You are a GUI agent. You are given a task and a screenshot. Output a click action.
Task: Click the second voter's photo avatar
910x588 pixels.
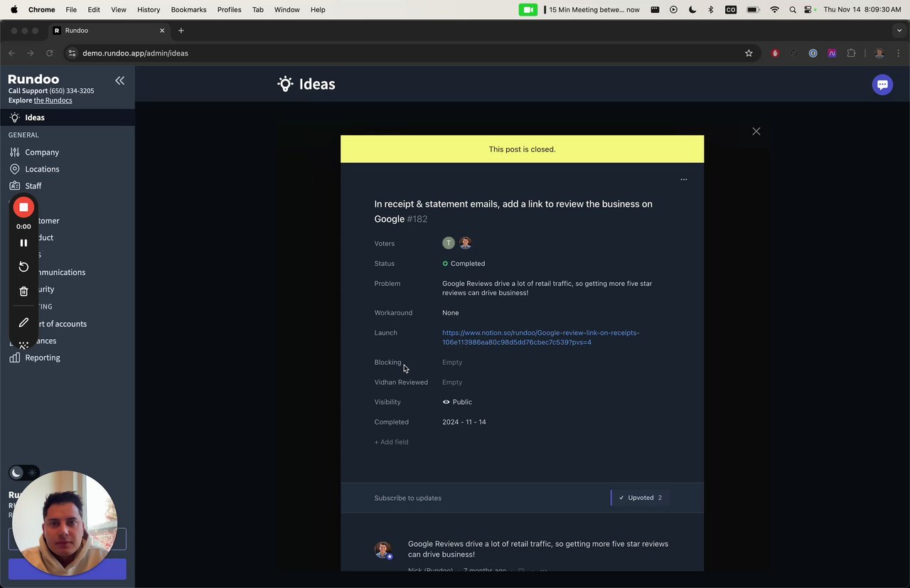(x=465, y=243)
